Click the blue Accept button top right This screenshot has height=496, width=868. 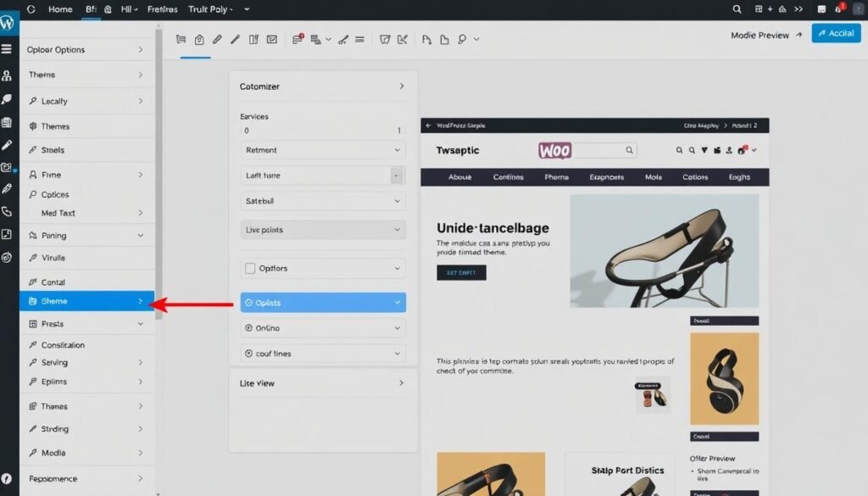pos(836,32)
